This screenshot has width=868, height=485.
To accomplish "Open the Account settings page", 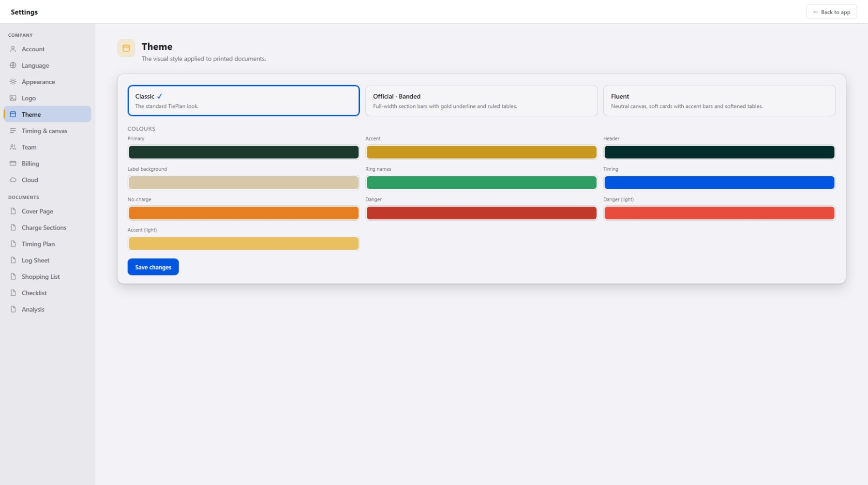I will pyautogui.click(x=47, y=49).
